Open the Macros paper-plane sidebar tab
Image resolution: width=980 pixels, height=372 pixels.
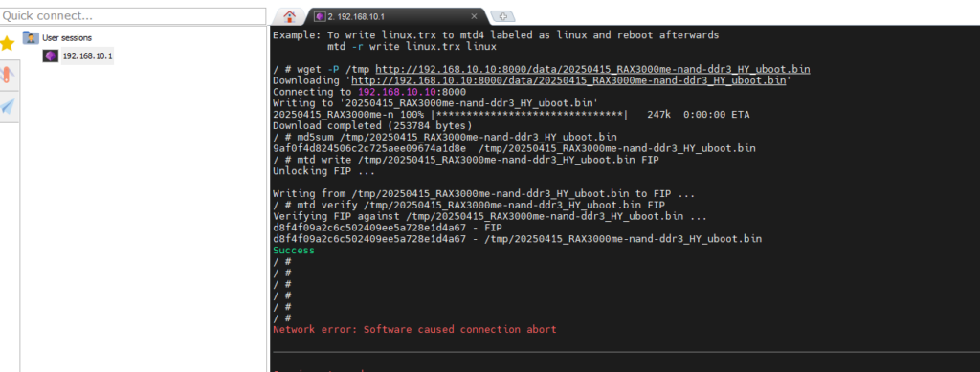pyautogui.click(x=7, y=107)
